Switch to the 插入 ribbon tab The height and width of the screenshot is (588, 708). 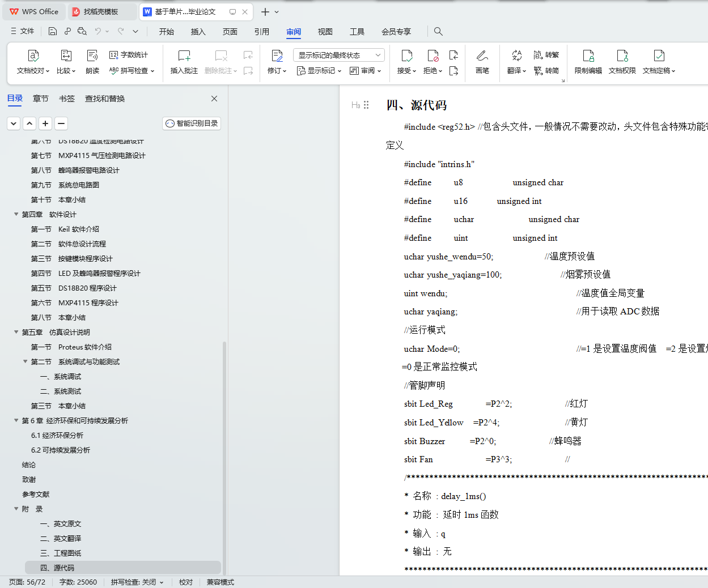[x=198, y=32]
